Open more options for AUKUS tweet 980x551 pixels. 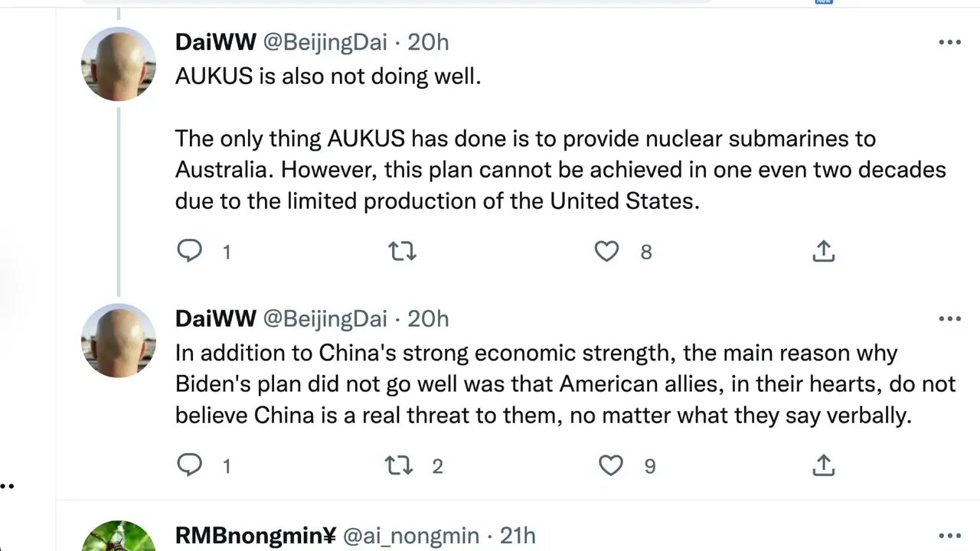[x=949, y=43]
